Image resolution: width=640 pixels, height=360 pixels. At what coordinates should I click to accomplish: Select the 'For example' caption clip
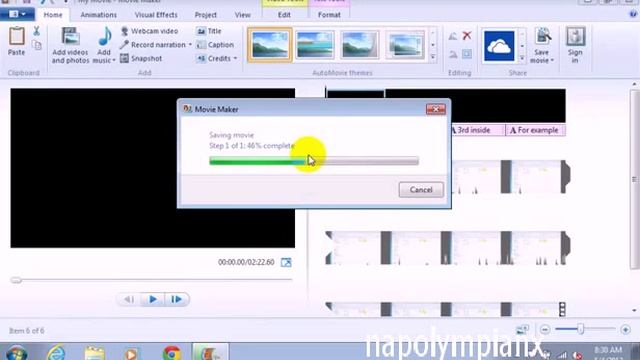point(535,130)
